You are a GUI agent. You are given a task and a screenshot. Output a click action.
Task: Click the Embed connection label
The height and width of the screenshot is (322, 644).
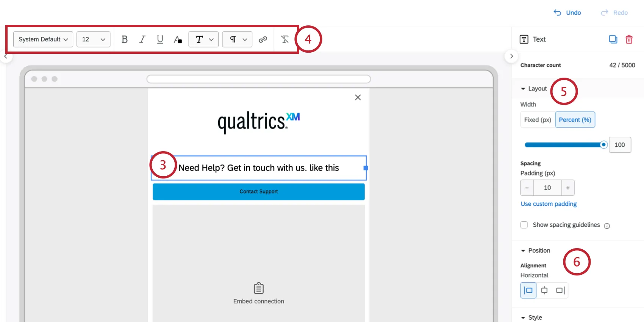pos(259,301)
